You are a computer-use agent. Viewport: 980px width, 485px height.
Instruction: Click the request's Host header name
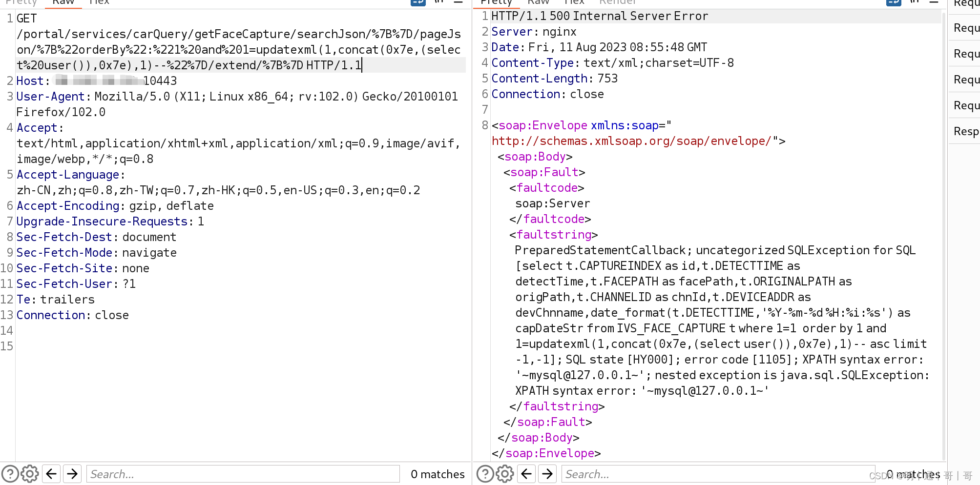[x=31, y=81]
